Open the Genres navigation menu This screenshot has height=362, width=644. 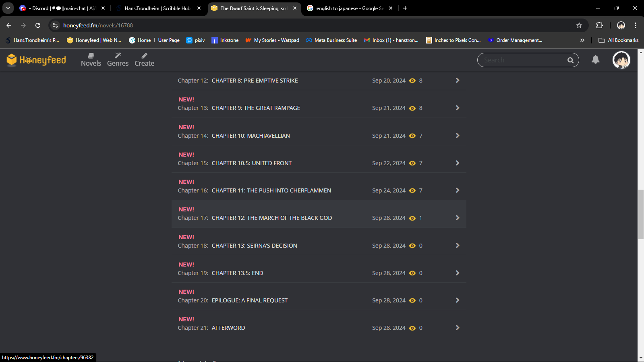(118, 60)
